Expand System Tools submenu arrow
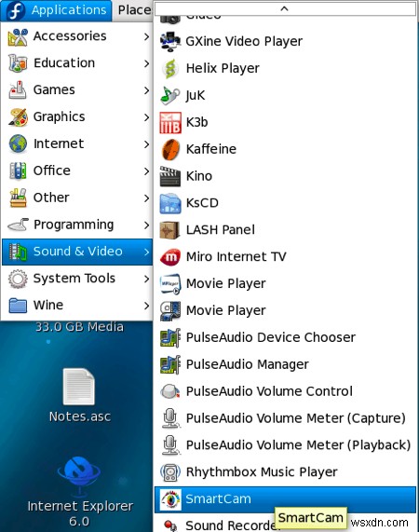Screen dimensions: 419x532 tap(146, 279)
